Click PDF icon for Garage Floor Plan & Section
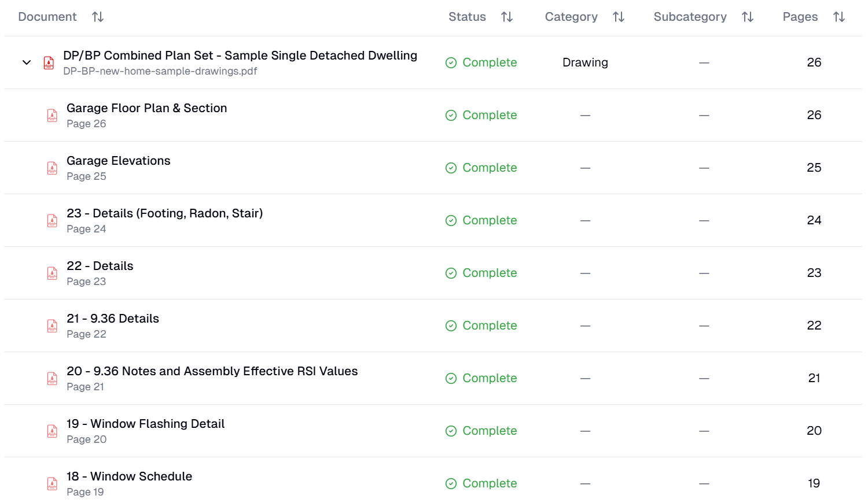This screenshot has width=868, height=503. [x=52, y=116]
